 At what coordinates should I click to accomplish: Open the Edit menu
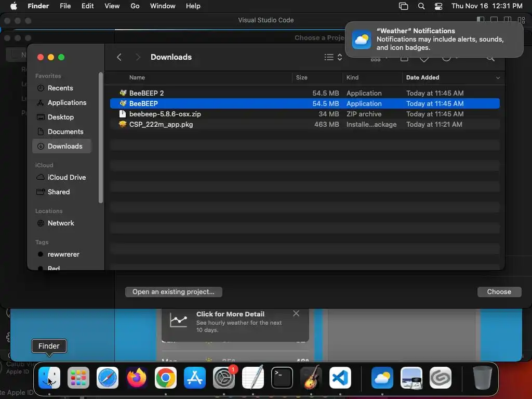point(87,6)
